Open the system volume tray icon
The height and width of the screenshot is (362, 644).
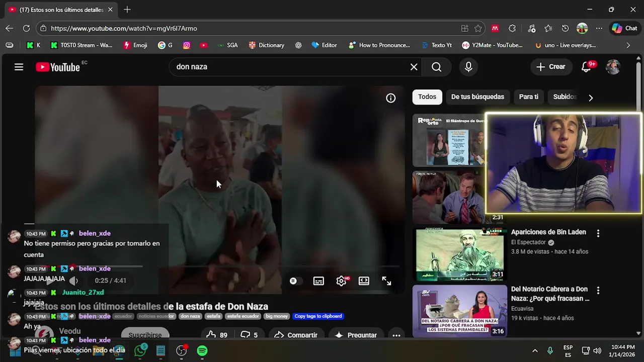coord(597,350)
